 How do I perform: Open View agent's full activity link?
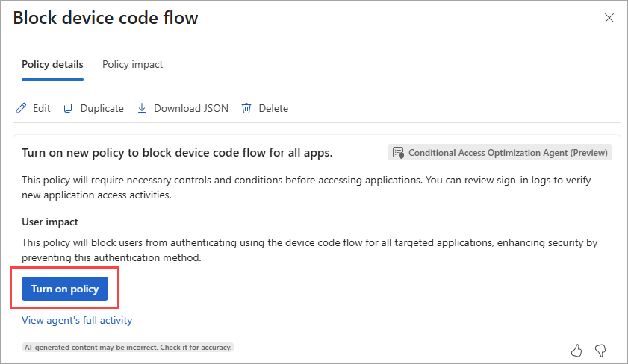coord(77,320)
